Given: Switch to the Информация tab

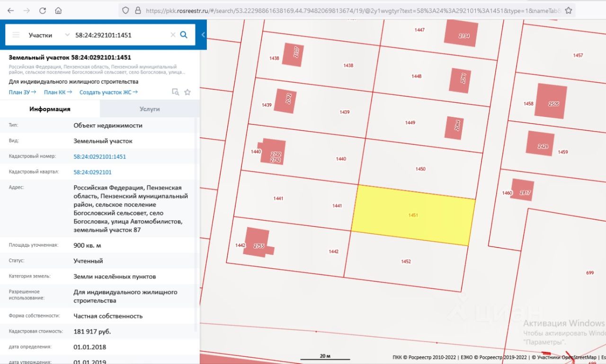Looking at the screenshot, I should pyautogui.click(x=50, y=109).
